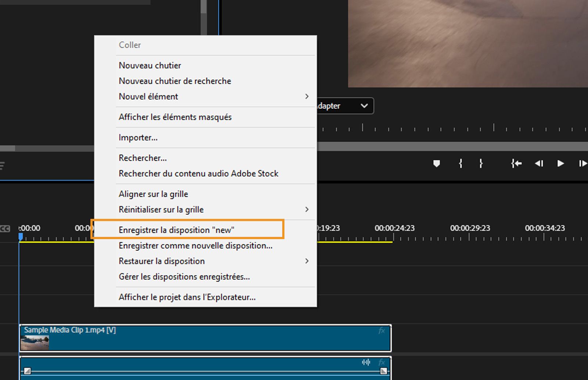588x380 pixels.
Task: Click the fade handle at the audio clip end
Action: pos(384,371)
